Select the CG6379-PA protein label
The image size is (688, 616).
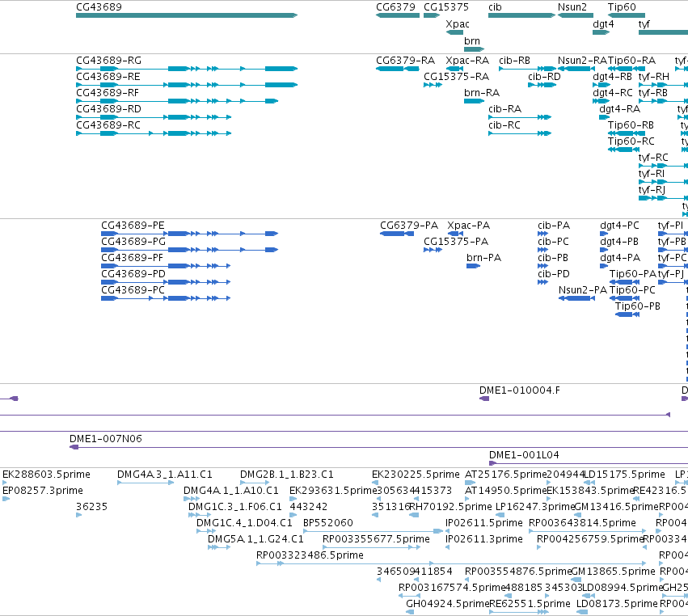pyautogui.click(x=409, y=226)
